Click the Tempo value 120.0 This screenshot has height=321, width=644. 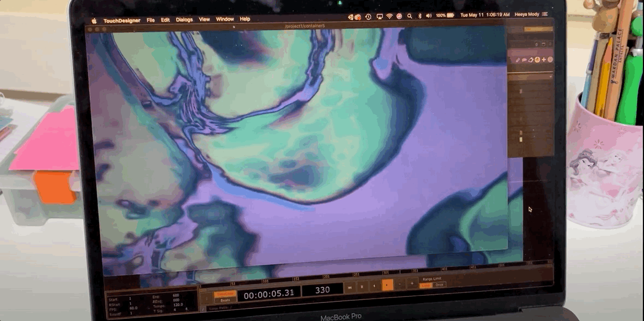(178, 305)
